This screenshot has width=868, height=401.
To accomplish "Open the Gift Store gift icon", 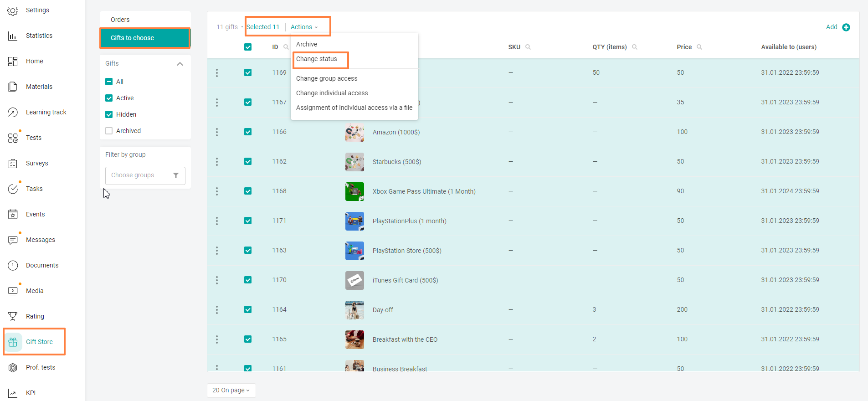I will pyautogui.click(x=13, y=342).
